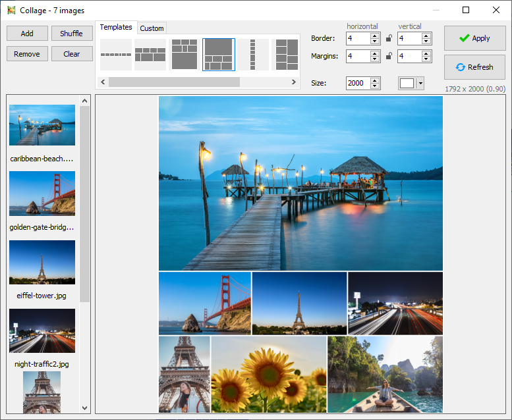Toggle the Margins lock icon
Viewport: 512px width, 420px height.
389,57
